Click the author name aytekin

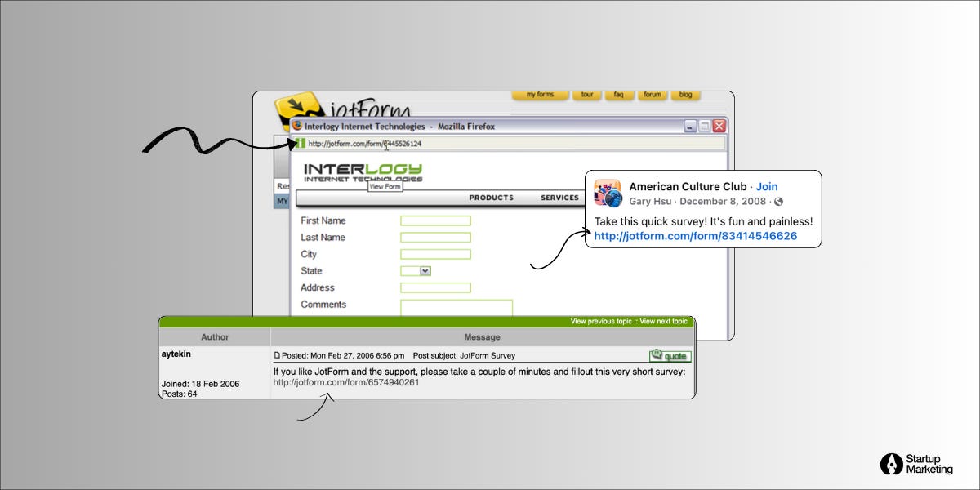pos(176,354)
